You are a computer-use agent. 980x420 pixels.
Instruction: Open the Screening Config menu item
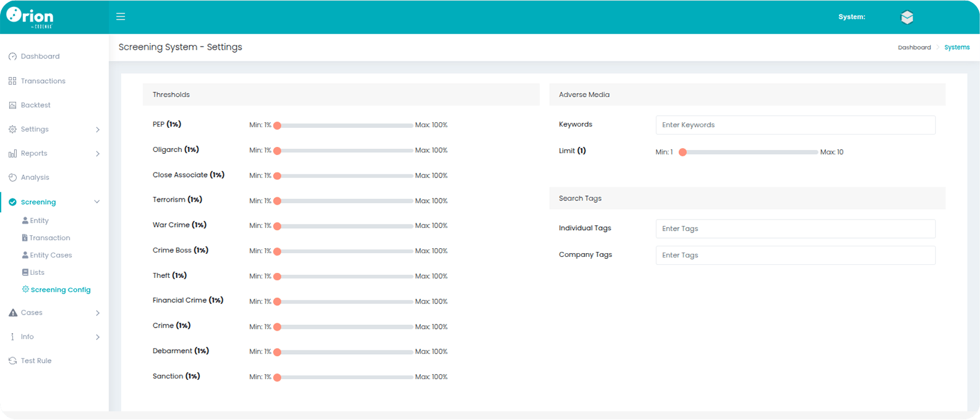tap(60, 290)
